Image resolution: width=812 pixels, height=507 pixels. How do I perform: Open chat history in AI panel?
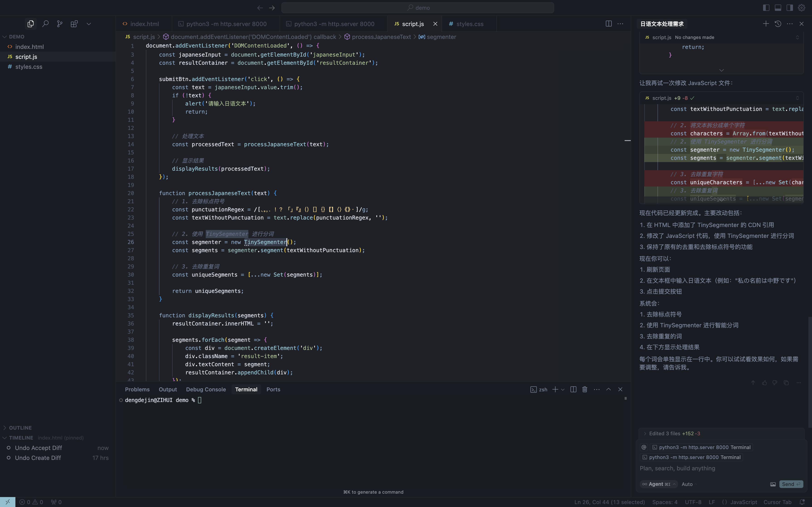778,24
